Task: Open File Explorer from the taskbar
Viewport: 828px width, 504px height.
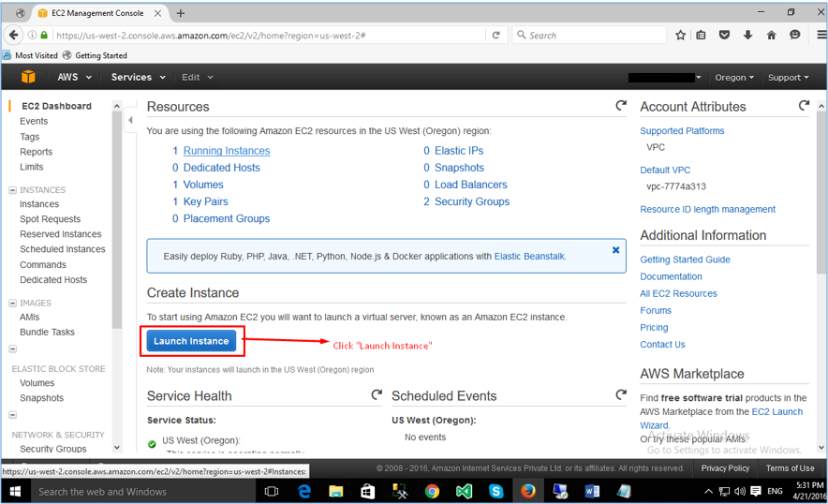Action: (x=336, y=492)
